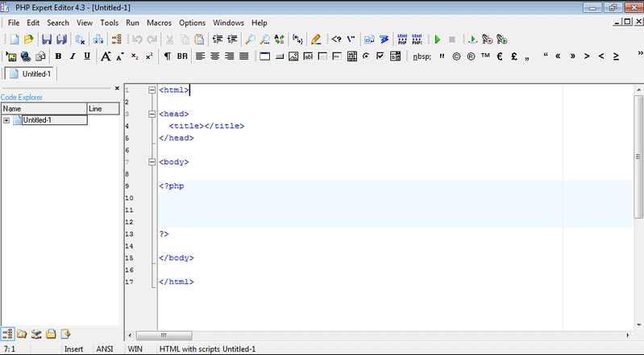The height and width of the screenshot is (355, 644).
Task: Increase the font size with the large A icon
Action: click(106, 56)
